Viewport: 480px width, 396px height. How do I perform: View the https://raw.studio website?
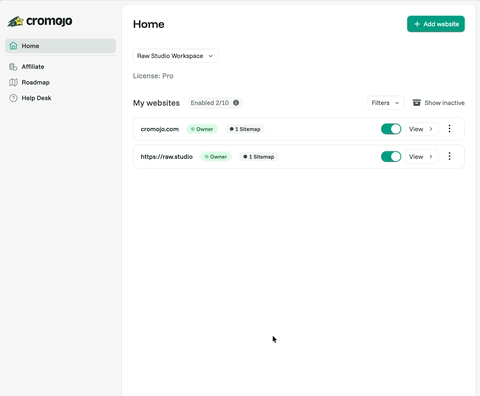click(x=422, y=157)
